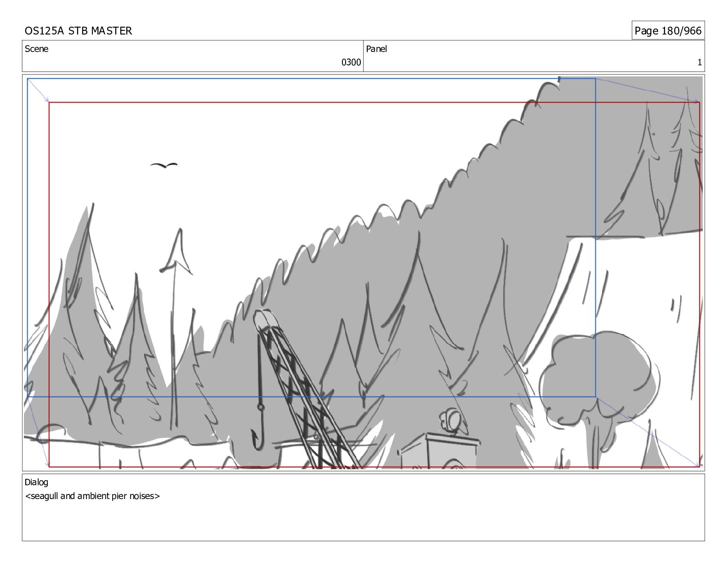728x563 pixels.
Task: Click the scene number '0300'
Action: click(x=351, y=62)
